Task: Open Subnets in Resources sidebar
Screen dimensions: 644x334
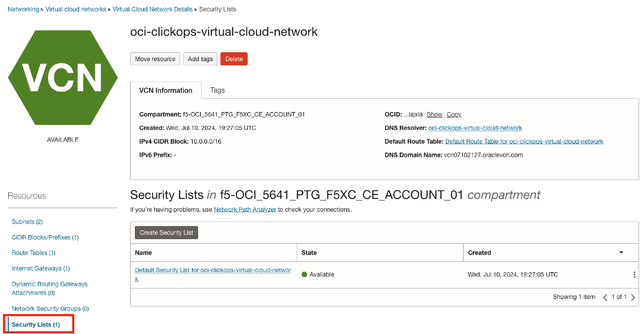Action: point(28,222)
